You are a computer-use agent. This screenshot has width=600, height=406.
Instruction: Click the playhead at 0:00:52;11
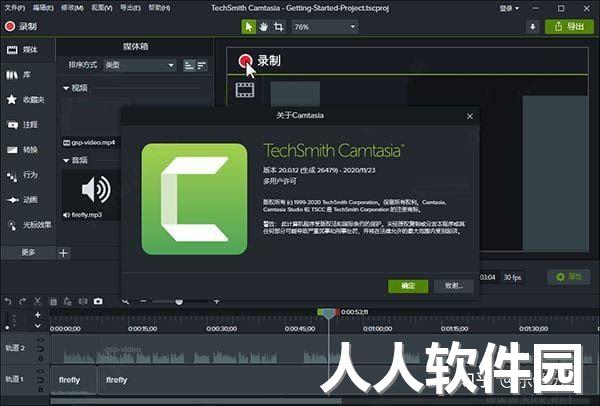click(328, 313)
